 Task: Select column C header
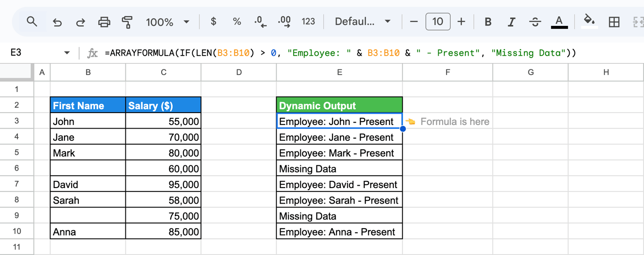click(163, 72)
